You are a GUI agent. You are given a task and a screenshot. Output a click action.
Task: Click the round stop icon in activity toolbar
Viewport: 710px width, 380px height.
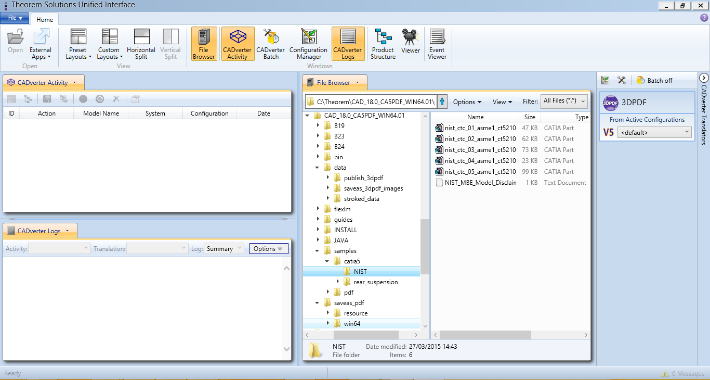point(83,99)
